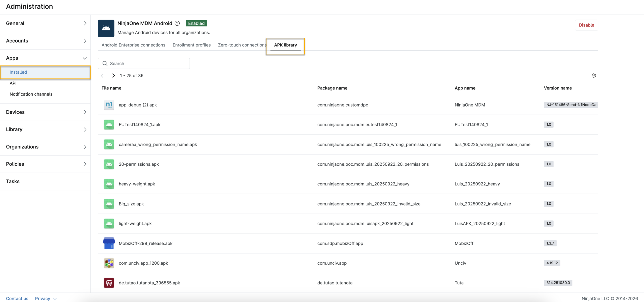Switch to Enrollment profiles tab
The image size is (644, 302).
tap(191, 45)
